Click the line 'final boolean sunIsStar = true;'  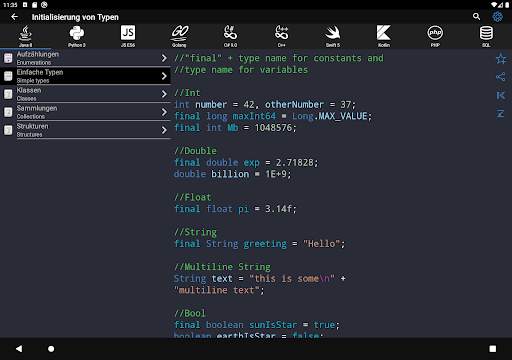click(x=257, y=325)
